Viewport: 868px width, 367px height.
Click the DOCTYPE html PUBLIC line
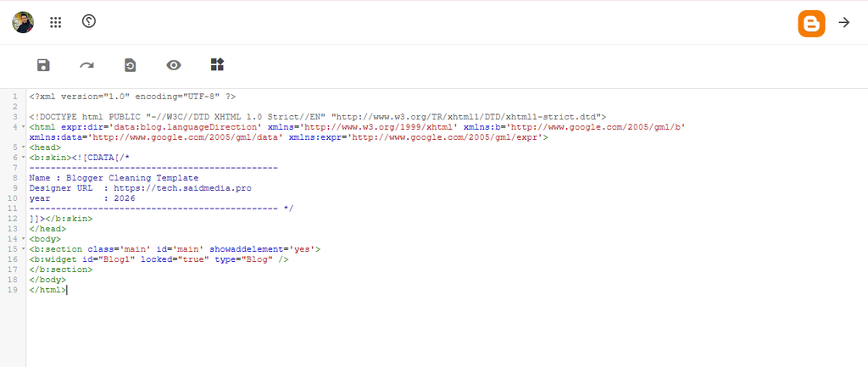[318, 117]
